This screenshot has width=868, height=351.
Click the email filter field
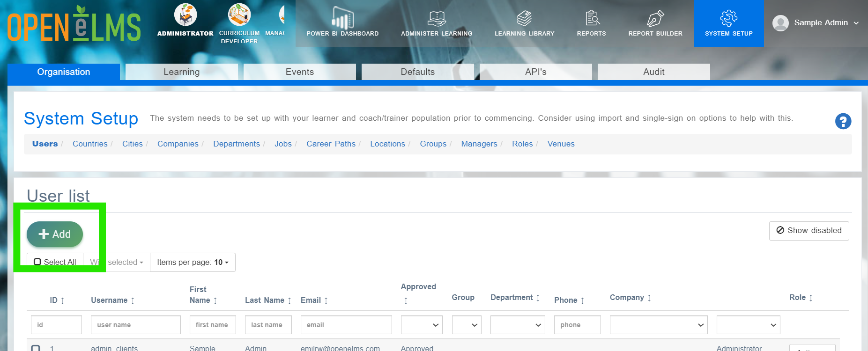(346, 325)
